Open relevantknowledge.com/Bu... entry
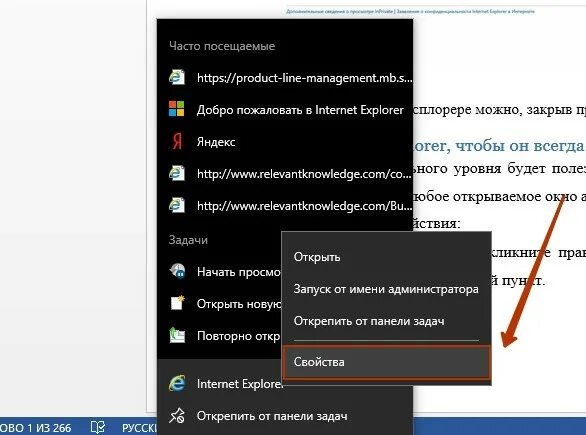The width and height of the screenshot is (586, 435). point(285,206)
